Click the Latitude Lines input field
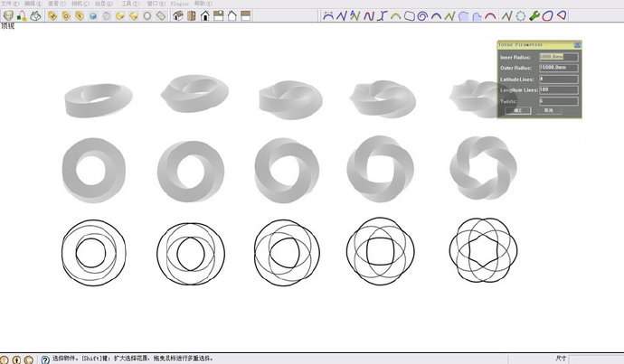The width and height of the screenshot is (624, 364). pyautogui.click(x=559, y=79)
